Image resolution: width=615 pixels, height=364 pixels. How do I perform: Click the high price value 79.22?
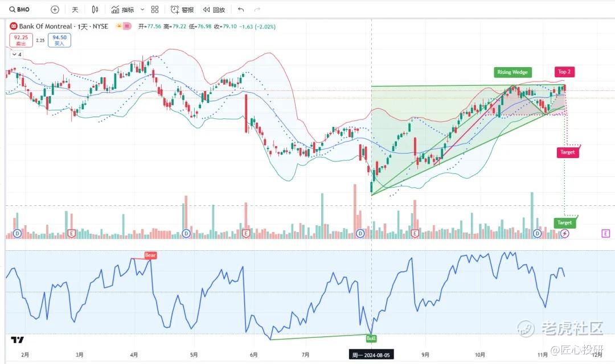[x=179, y=27]
